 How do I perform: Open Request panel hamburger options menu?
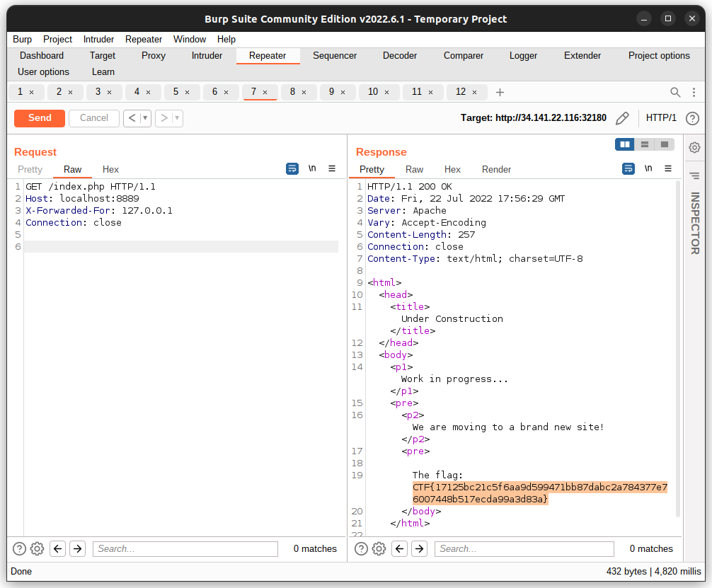pos(332,169)
